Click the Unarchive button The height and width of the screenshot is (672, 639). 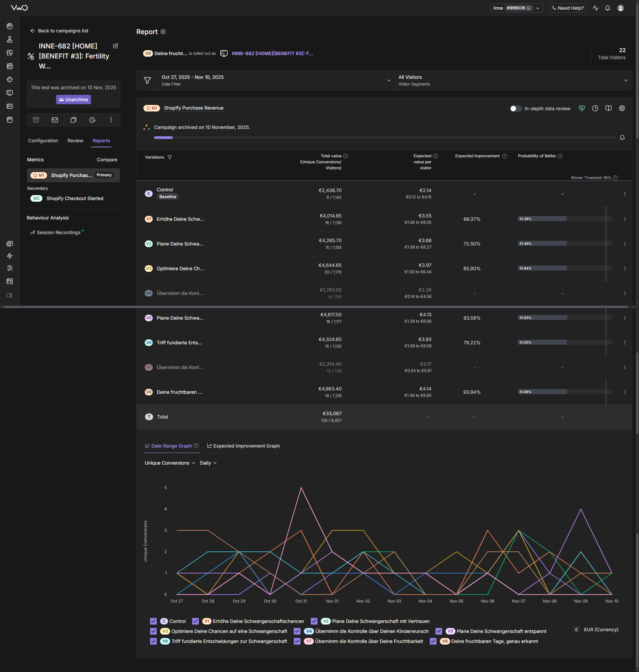pos(74,100)
